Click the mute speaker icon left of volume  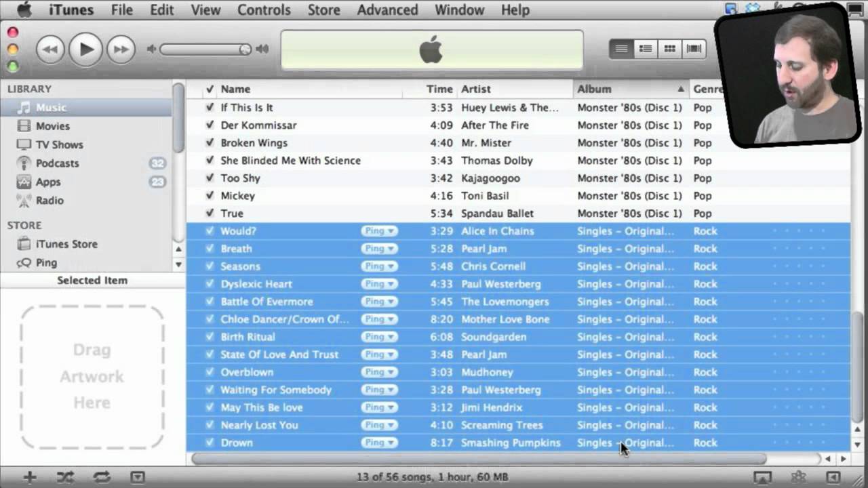[x=152, y=49]
